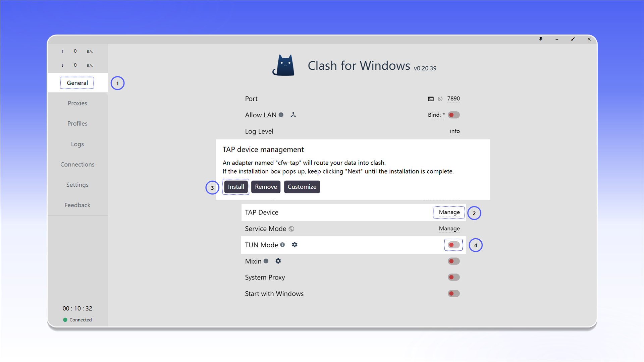
Task: Click the terminal icon beside Port
Action: click(x=431, y=99)
